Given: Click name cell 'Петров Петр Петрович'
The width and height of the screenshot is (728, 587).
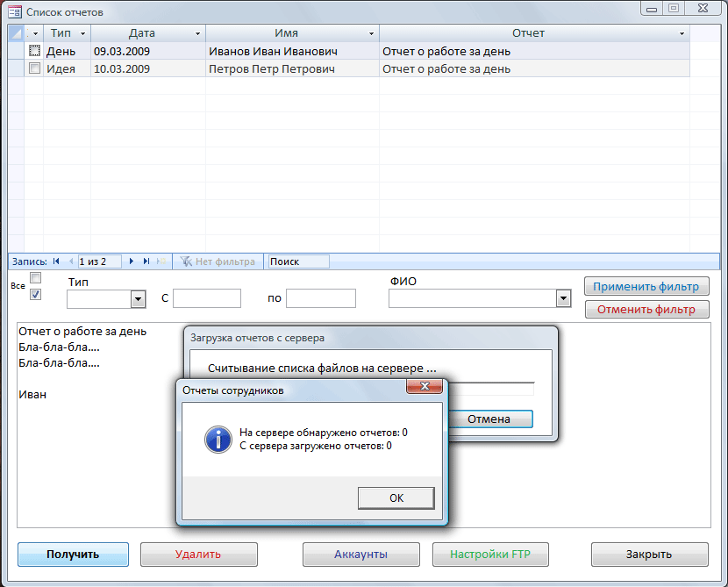Looking at the screenshot, I should click(x=292, y=68).
